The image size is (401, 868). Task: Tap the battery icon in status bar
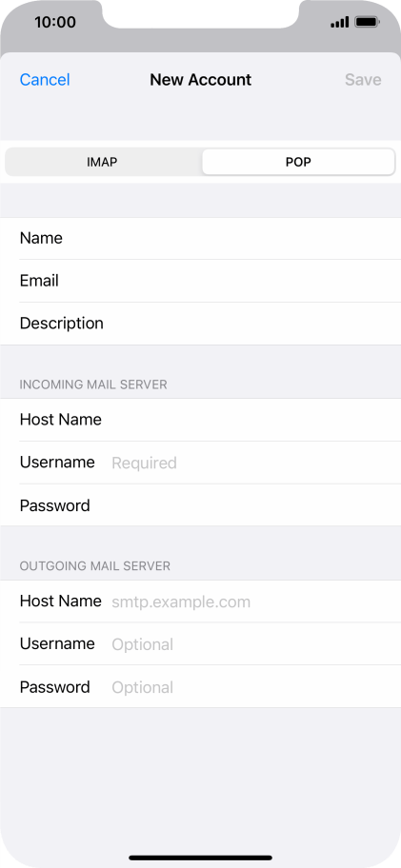pos(367,23)
